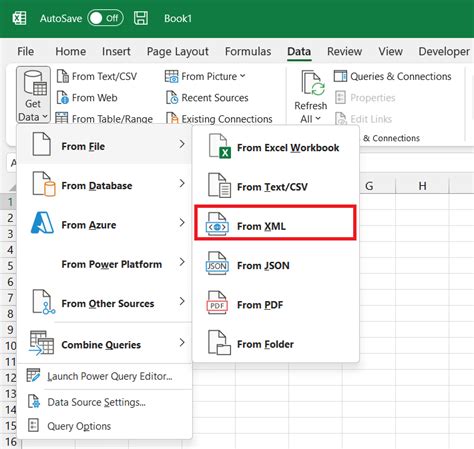Switch to the Home tab
The width and height of the screenshot is (474, 449).
click(71, 51)
